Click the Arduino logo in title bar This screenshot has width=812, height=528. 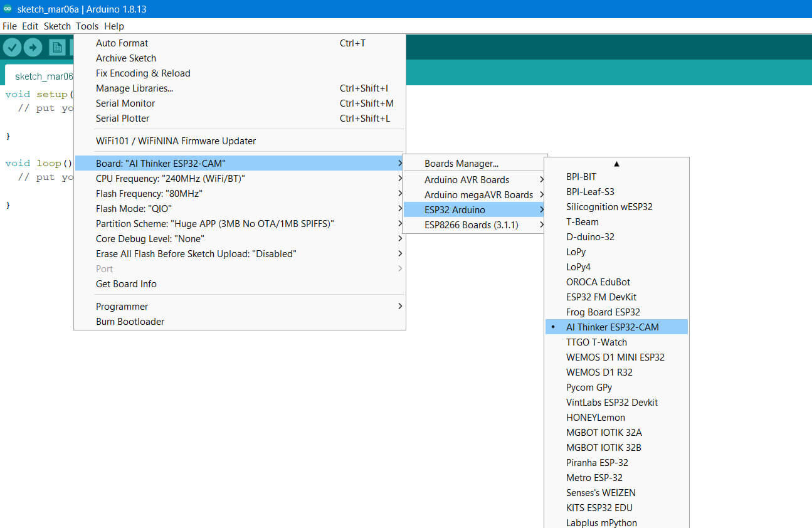[x=8, y=9]
